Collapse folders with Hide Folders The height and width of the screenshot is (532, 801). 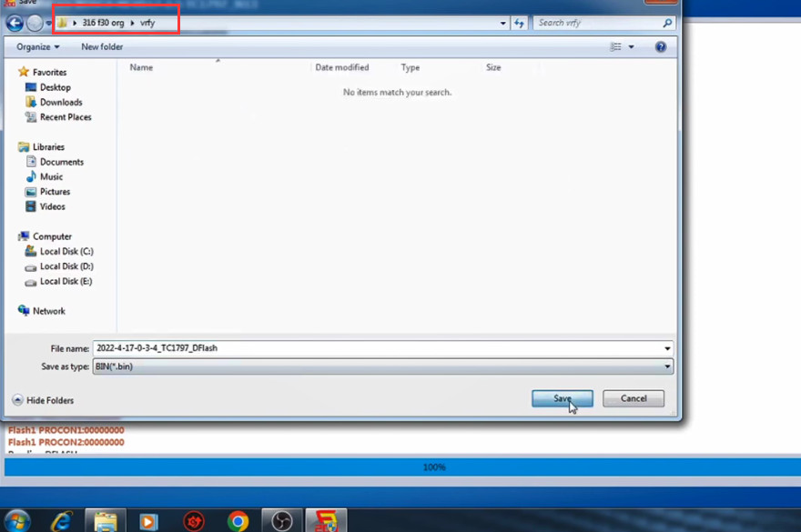(x=43, y=400)
